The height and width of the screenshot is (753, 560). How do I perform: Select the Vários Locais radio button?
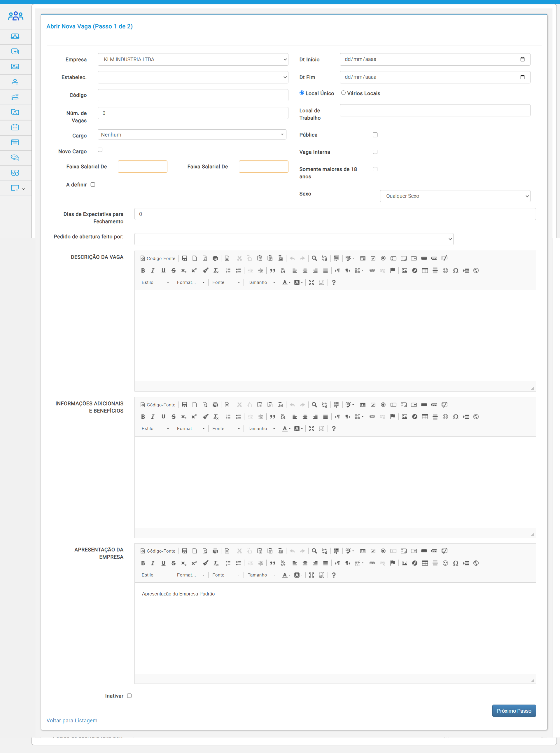click(x=343, y=93)
